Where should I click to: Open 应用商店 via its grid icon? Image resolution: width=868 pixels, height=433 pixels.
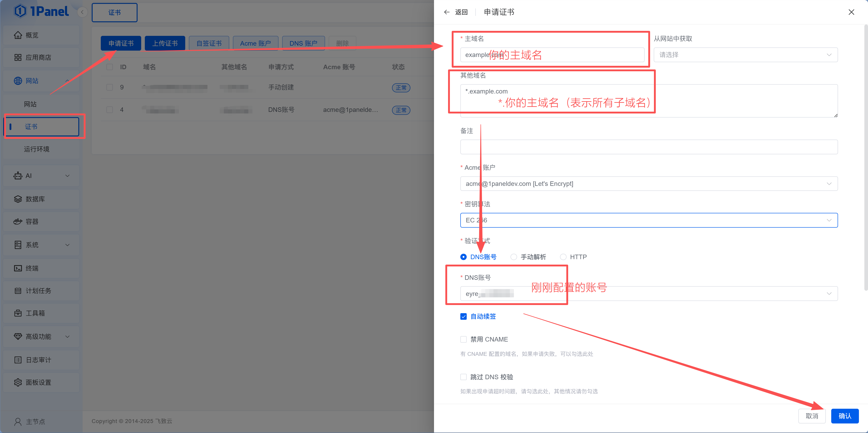pyautogui.click(x=18, y=58)
